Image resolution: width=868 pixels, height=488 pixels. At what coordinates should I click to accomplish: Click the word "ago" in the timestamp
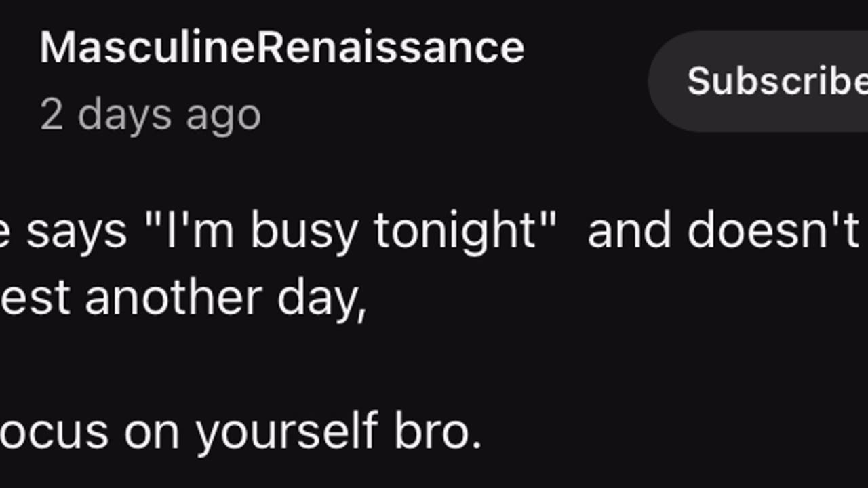[x=223, y=116]
